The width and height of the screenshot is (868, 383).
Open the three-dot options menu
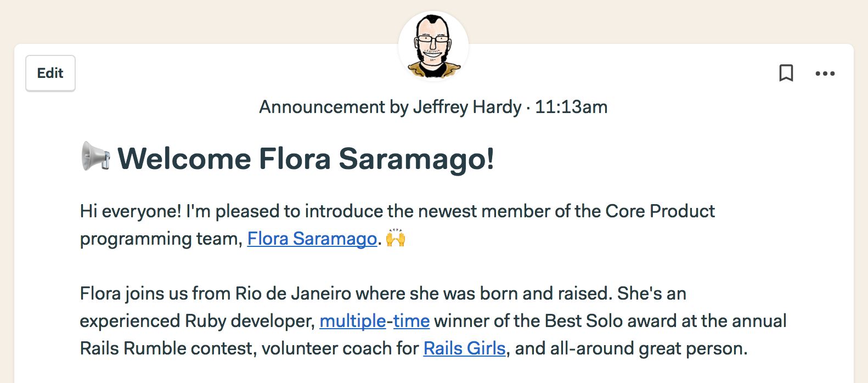click(x=825, y=74)
